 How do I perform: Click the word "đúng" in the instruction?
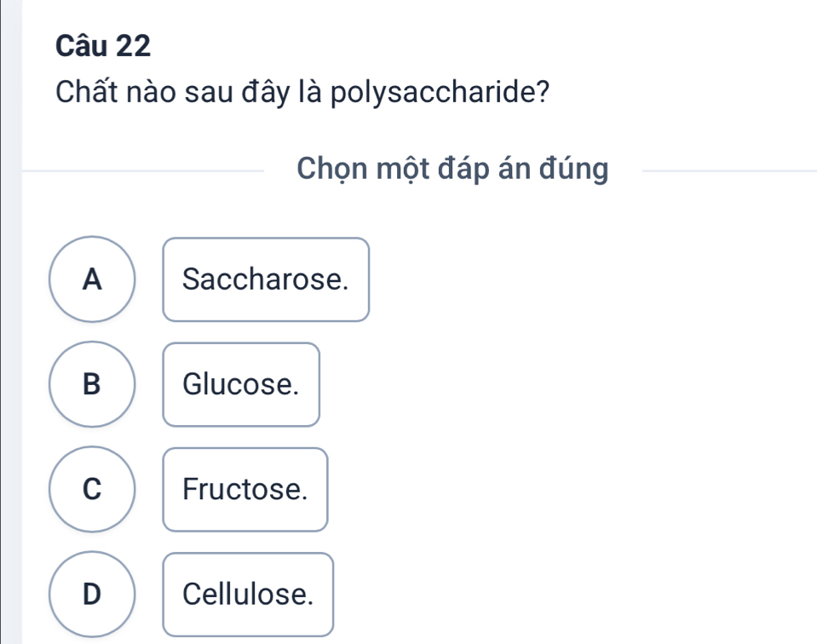click(x=576, y=170)
